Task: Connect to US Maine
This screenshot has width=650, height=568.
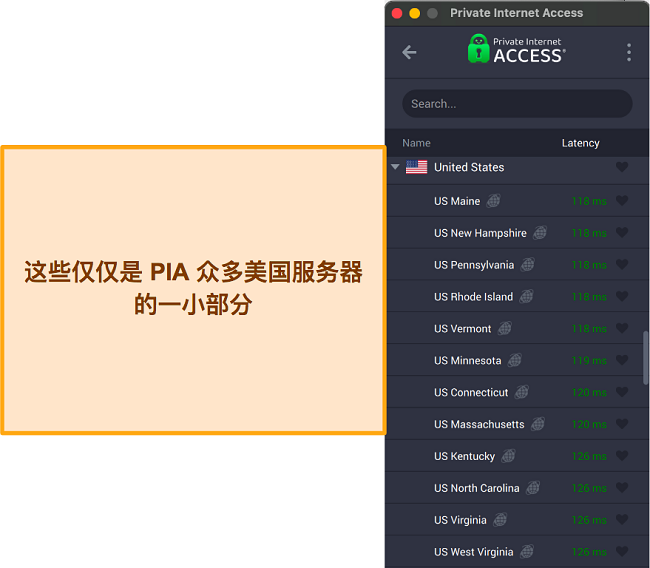Action: coord(517,201)
